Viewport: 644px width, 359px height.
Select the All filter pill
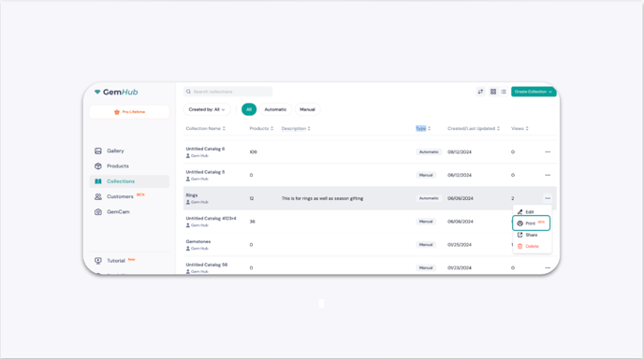(249, 109)
